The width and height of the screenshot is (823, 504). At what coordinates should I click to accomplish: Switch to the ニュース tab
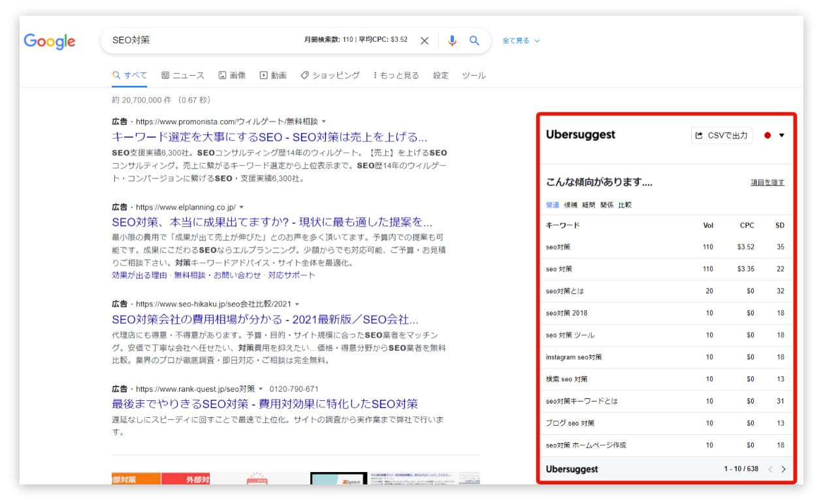click(183, 75)
